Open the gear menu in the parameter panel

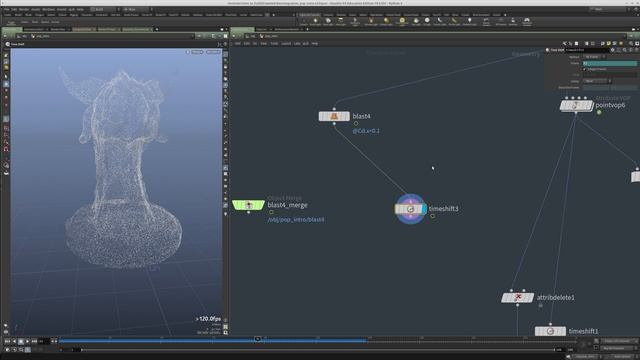(x=613, y=50)
